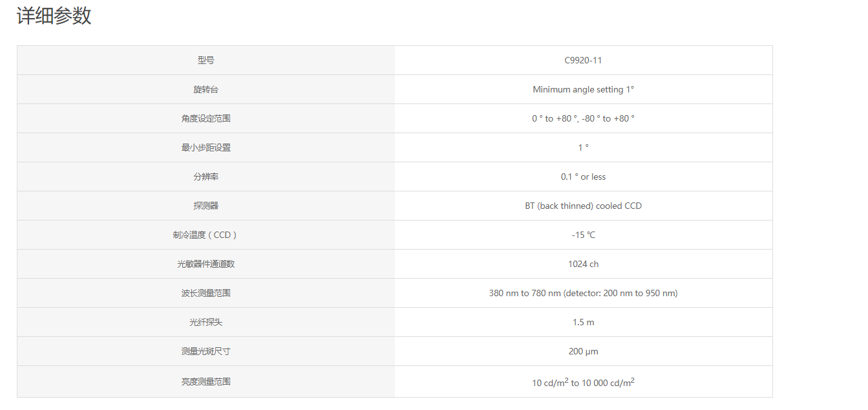This screenshot has width=868, height=410.
Task: Click the C9920-11 model value
Action: coord(583,60)
